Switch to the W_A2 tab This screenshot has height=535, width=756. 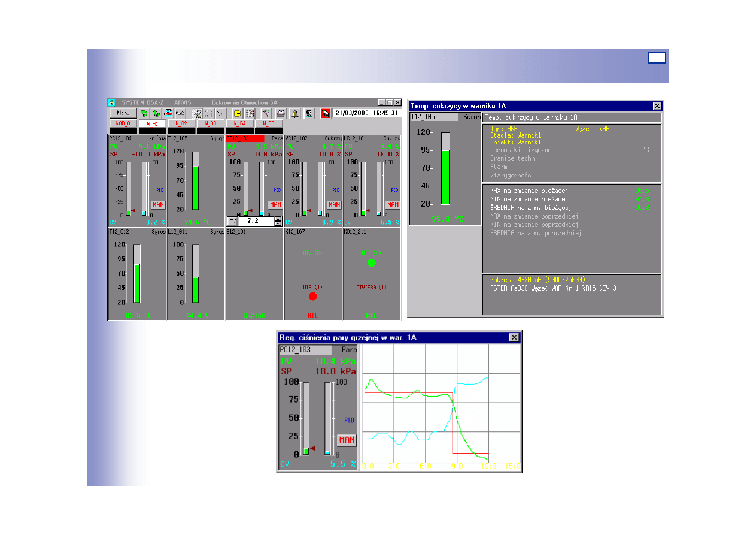pos(181,123)
